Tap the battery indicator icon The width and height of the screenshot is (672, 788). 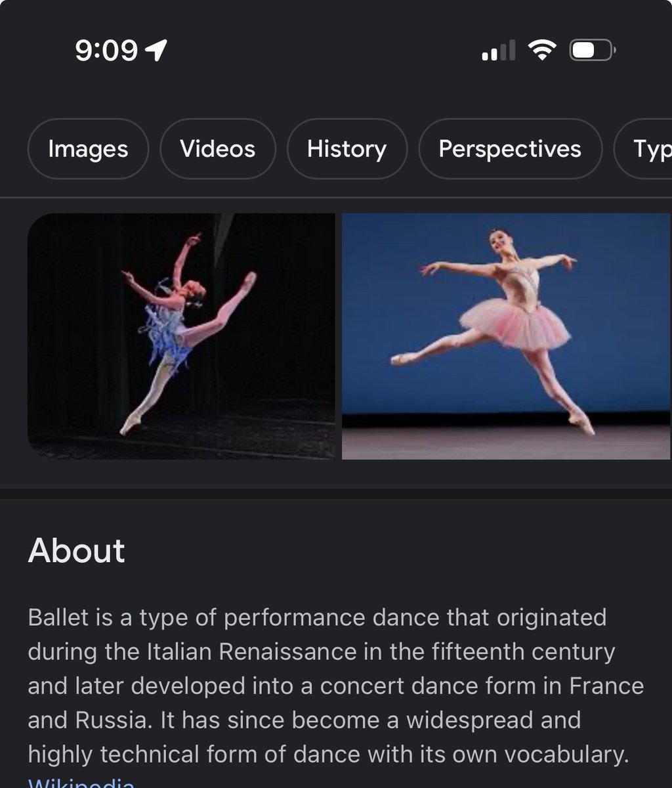[x=591, y=50]
